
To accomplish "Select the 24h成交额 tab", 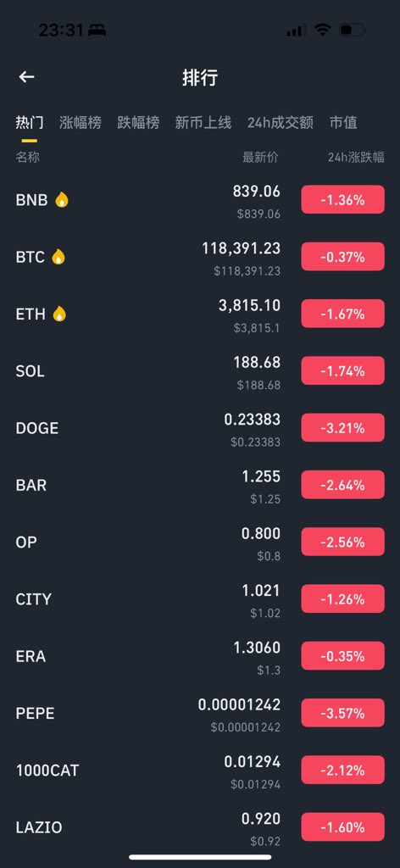I will coord(281,122).
